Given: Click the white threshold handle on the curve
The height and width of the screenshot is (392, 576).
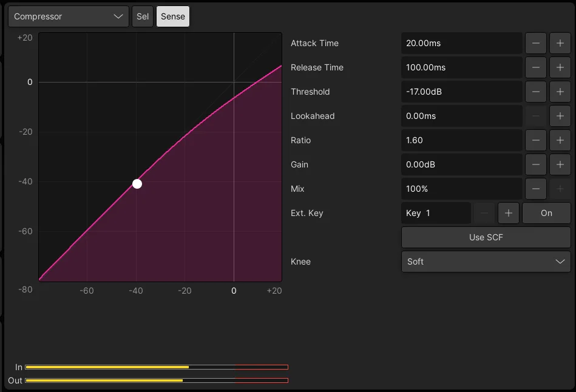Looking at the screenshot, I should [137, 184].
